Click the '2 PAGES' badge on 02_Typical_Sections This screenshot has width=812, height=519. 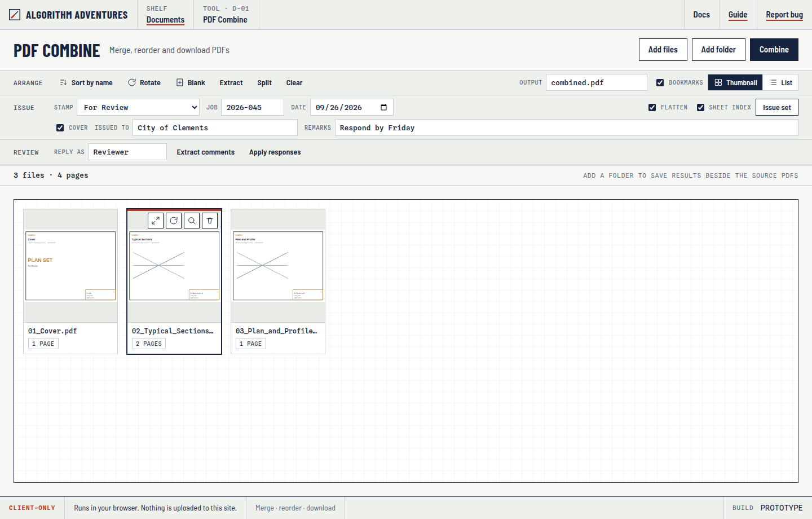pyautogui.click(x=149, y=344)
